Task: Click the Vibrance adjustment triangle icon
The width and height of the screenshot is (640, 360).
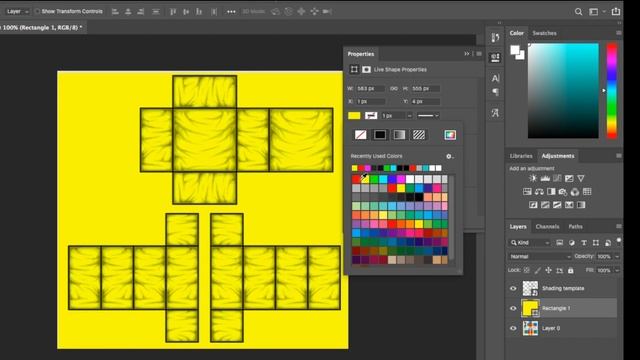Action: (x=581, y=178)
